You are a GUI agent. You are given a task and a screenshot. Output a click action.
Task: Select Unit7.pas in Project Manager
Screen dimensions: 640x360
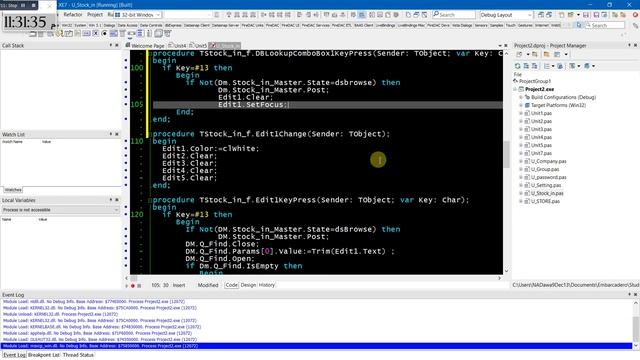(x=541, y=153)
